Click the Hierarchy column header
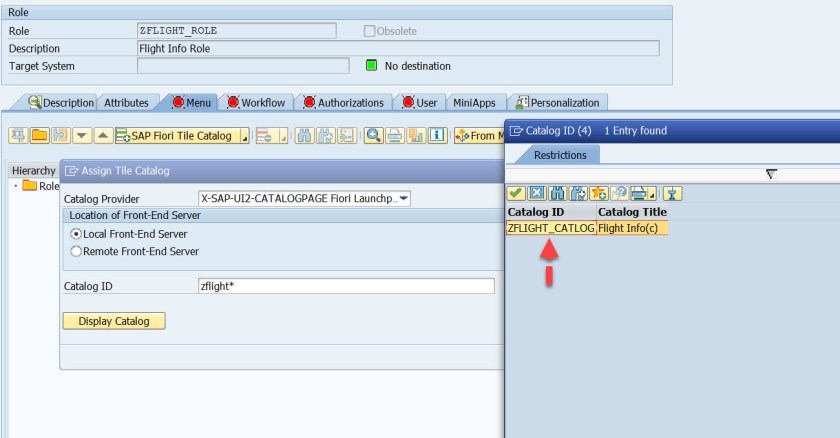The width and height of the screenshot is (840, 438). click(x=33, y=170)
